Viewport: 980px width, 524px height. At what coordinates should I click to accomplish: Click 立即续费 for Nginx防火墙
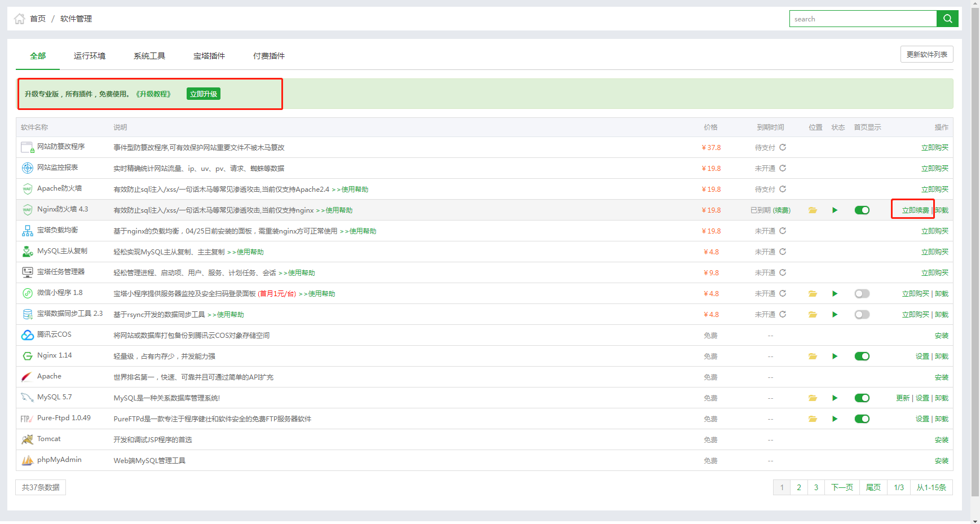[x=915, y=210]
